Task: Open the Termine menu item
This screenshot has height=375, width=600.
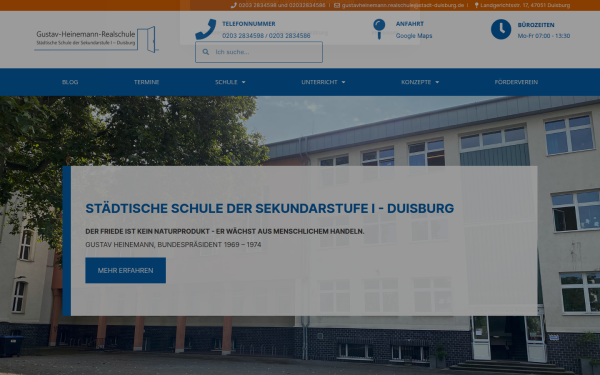Action: tap(147, 82)
